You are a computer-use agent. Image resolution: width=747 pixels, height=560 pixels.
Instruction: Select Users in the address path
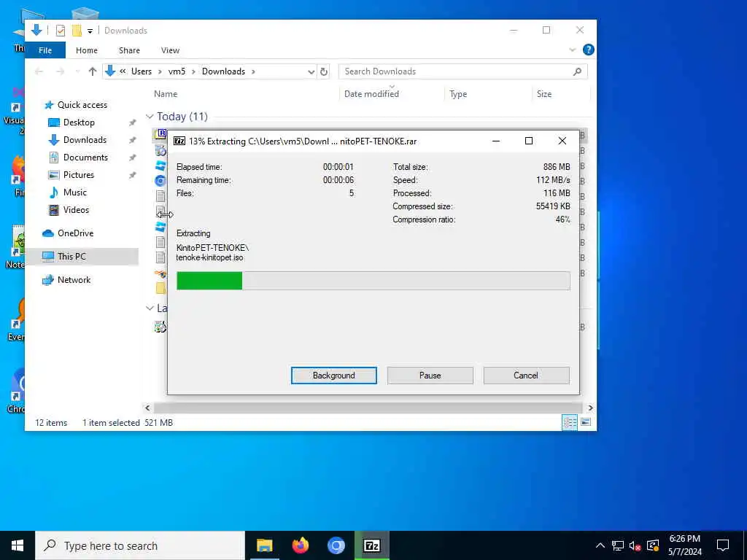click(142, 71)
